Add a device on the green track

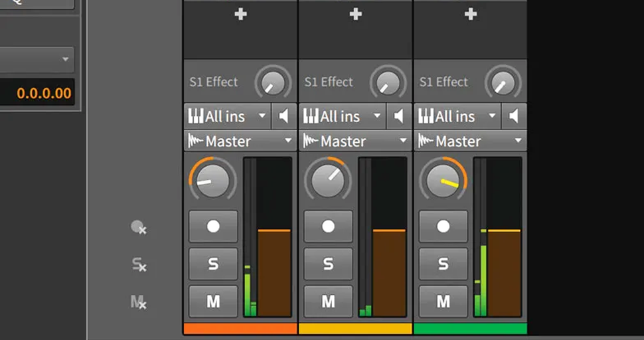pyautogui.click(x=471, y=14)
